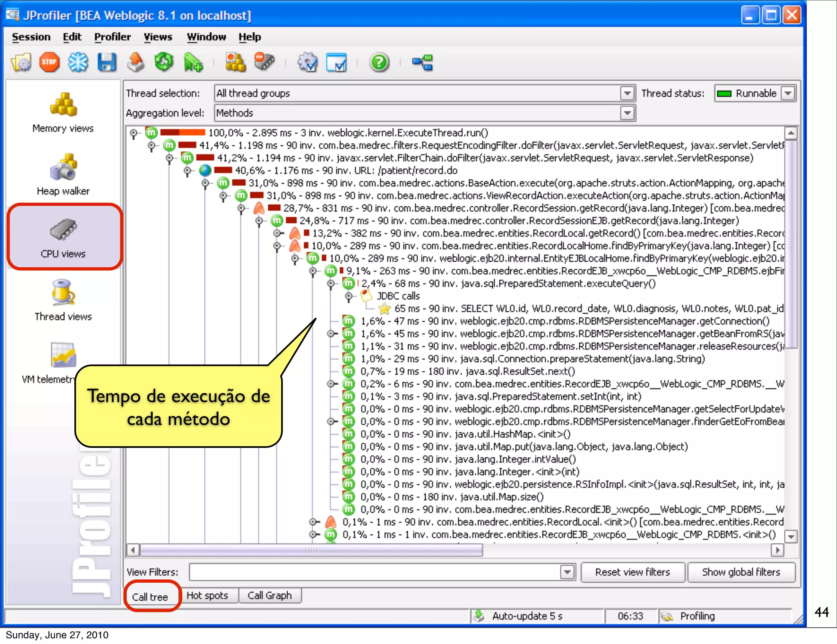Open the Thread status Runnable dropdown
Viewport: 837px width, 644px height.
788,94
